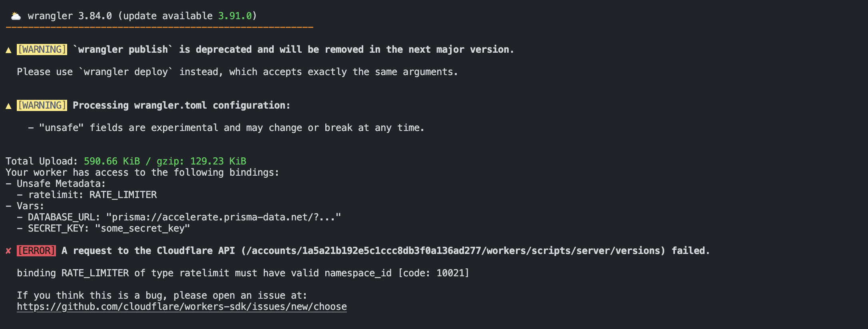
Task: Click the warning triangle beside the wrangler publish deprecation
Action: click(8, 50)
